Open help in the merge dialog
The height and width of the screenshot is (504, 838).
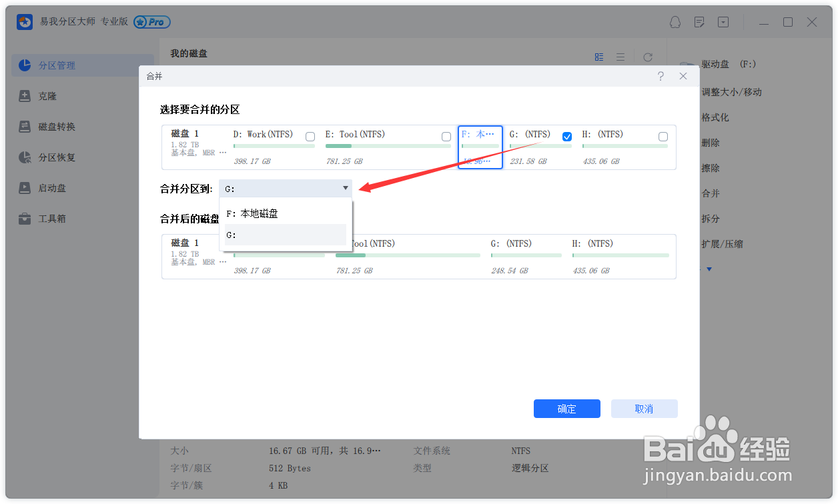pos(661,77)
